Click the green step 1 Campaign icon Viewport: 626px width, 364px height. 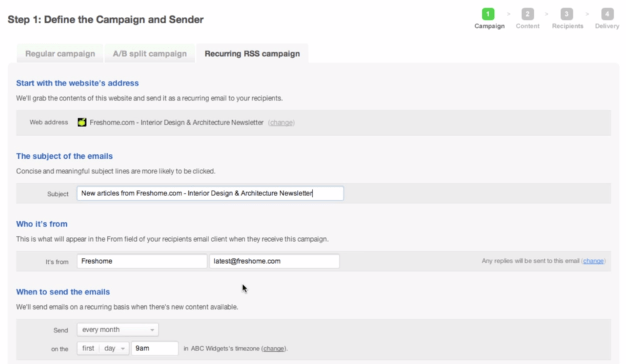tap(488, 14)
